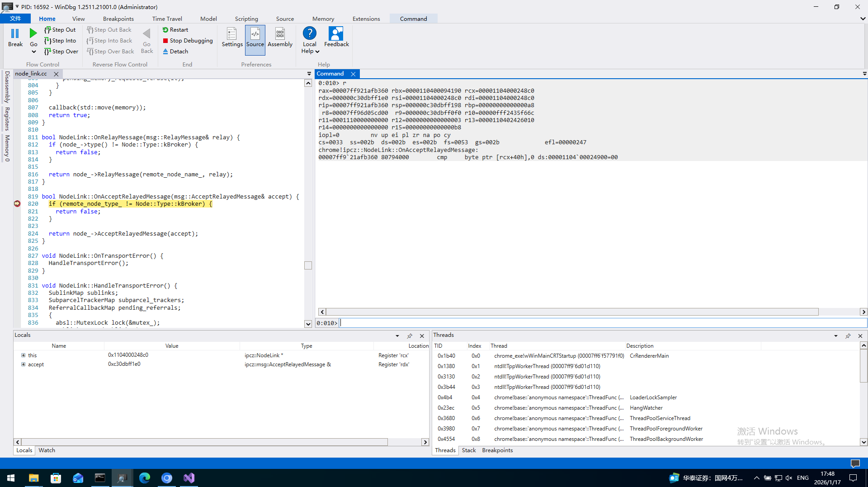Switch to the Breakpoints ribbon tab
The height and width of the screenshot is (487, 868).
[x=118, y=19]
